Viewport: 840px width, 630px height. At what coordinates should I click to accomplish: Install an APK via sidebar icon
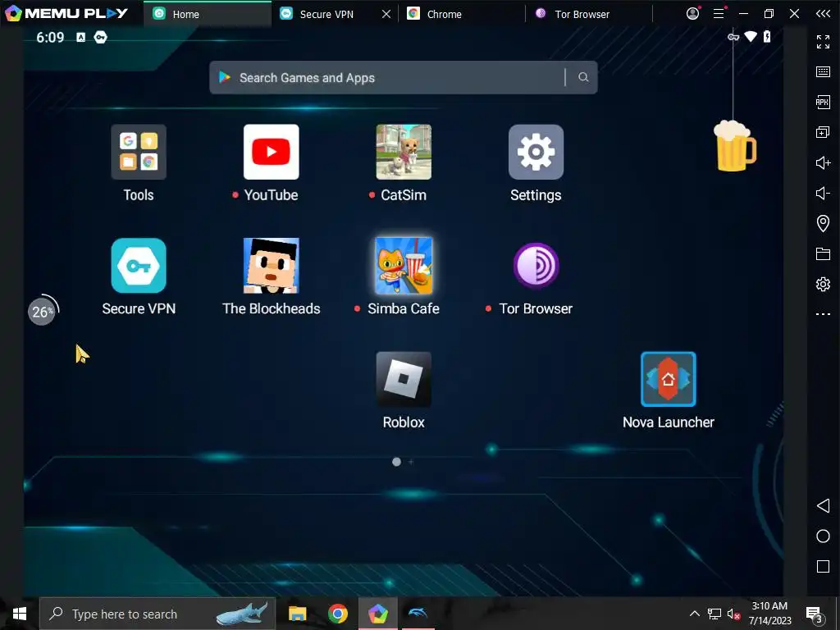(x=823, y=102)
